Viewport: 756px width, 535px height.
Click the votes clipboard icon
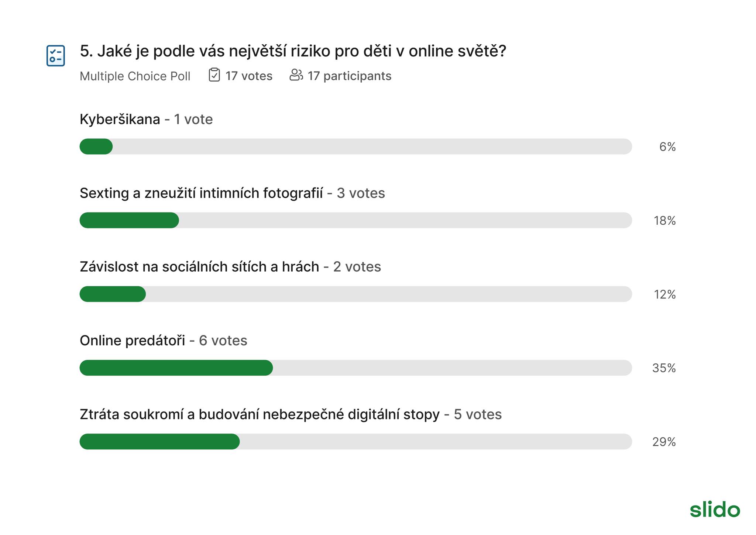click(x=214, y=75)
